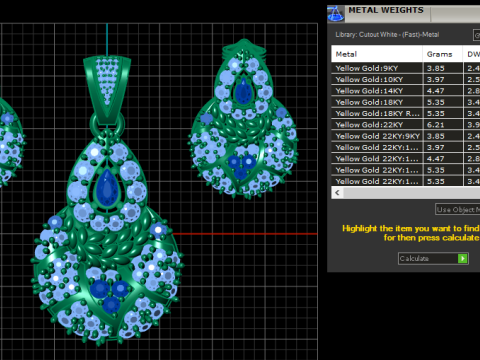Select the Yellow Gold:14KY row
This screenshot has width=480, height=360.
pos(406,91)
